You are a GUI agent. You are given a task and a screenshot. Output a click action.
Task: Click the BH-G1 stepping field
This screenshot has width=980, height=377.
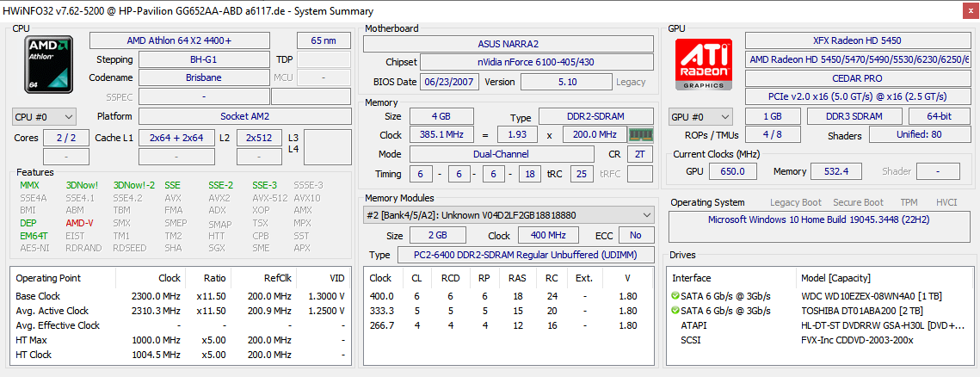(204, 60)
